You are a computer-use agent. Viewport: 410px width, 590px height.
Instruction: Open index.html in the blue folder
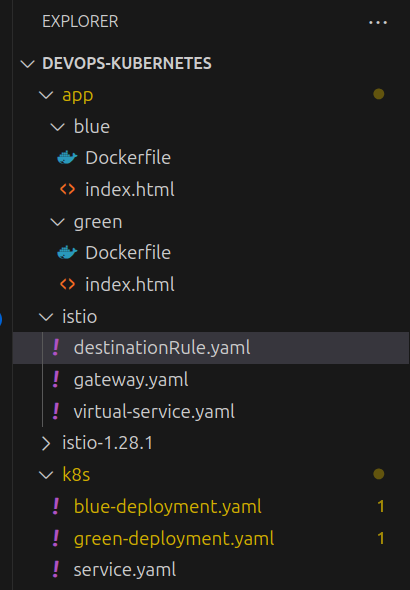tap(130, 189)
